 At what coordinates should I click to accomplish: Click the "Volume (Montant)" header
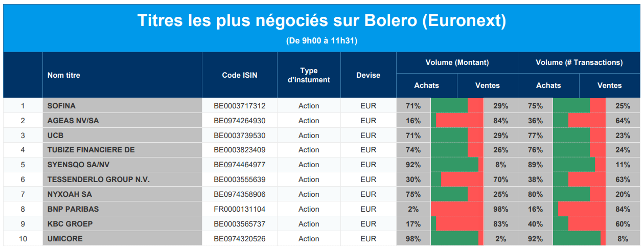pyautogui.click(x=457, y=62)
